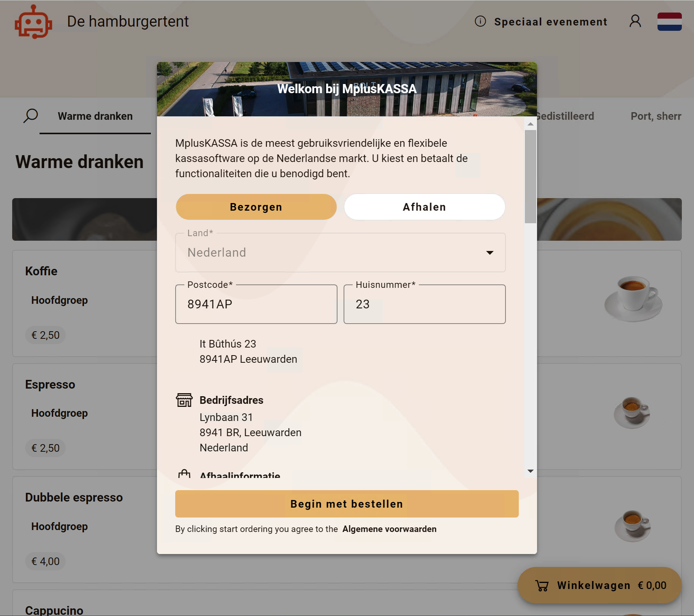
Task: Click the info icon beside Speciaal evenement
Action: coord(480,21)
